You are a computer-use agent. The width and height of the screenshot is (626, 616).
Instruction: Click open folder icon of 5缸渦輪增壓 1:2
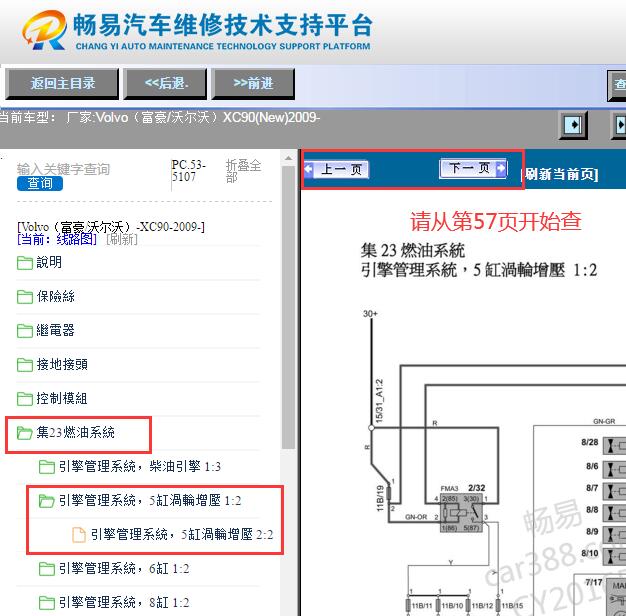[x=47, y=501]
